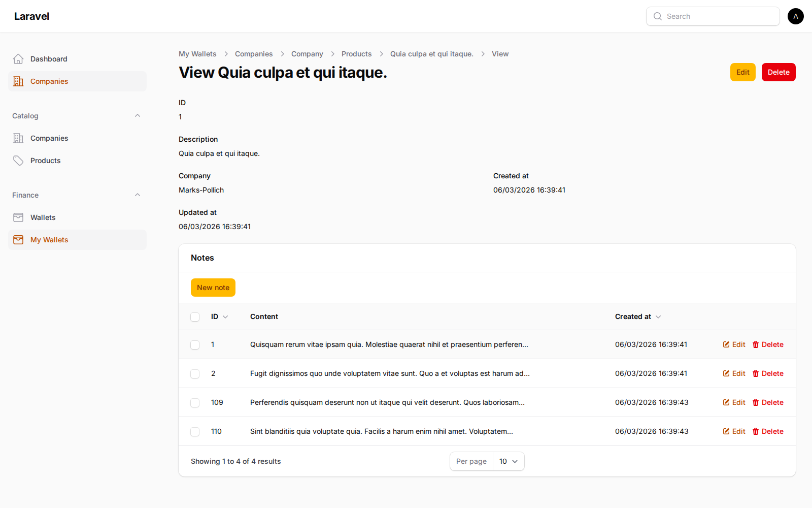Open Products via the tag icon
The height and width of the screenshot is (508, 812).
[x=18, y=161]
